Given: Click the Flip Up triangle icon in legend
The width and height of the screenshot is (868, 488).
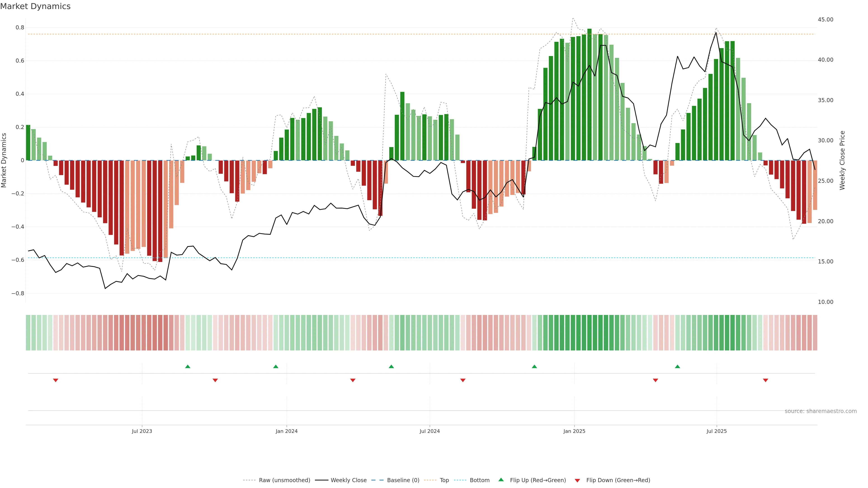Looking at the screenshot, I should [x=501, y=480].
